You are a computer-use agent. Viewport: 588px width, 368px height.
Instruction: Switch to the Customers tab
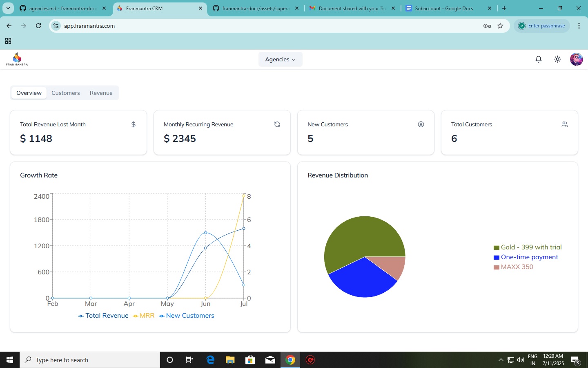point(65,93)
